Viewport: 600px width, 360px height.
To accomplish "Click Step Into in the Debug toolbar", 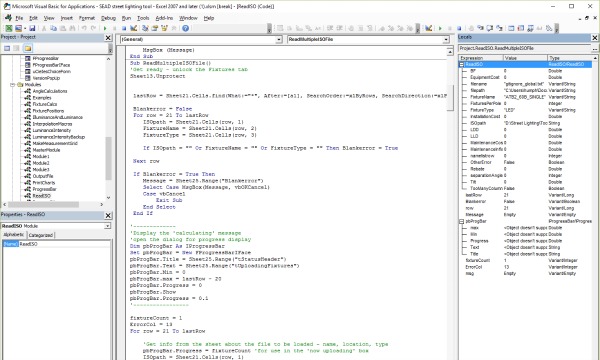I will (x=480, y=28).
